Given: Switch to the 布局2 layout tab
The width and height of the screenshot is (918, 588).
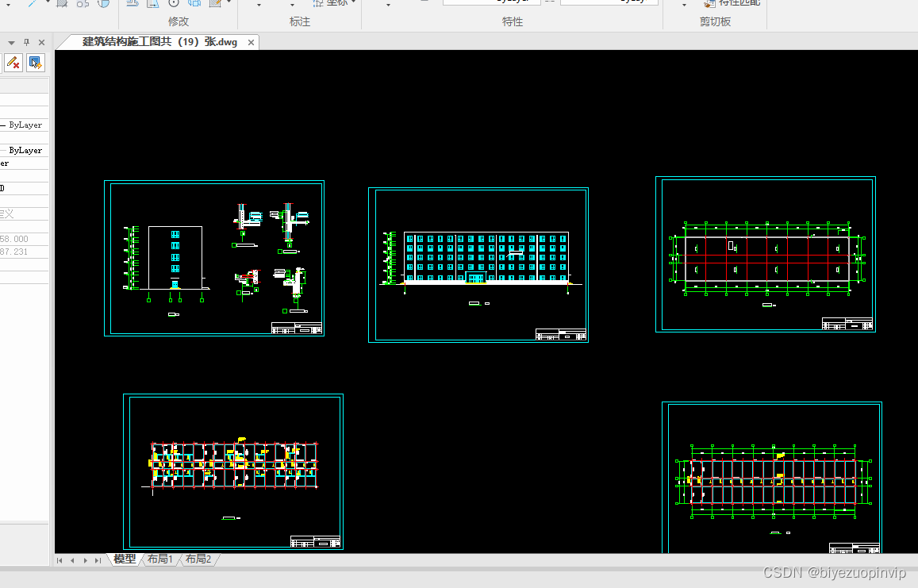Looking at the screenshot, I should point(198,559).
